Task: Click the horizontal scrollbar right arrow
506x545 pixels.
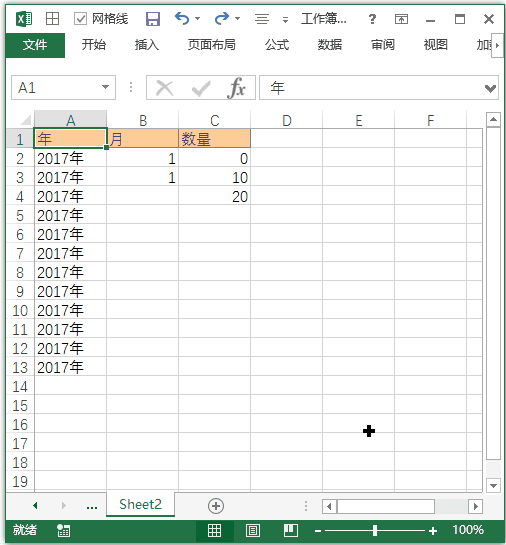Action: (x=476, y=506)
